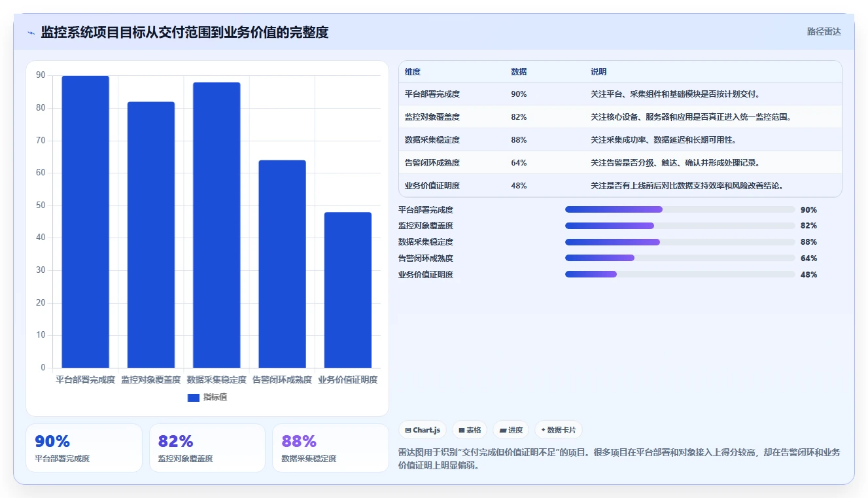
Task: Click the 82% value in the table
Action: click(519, 117)
